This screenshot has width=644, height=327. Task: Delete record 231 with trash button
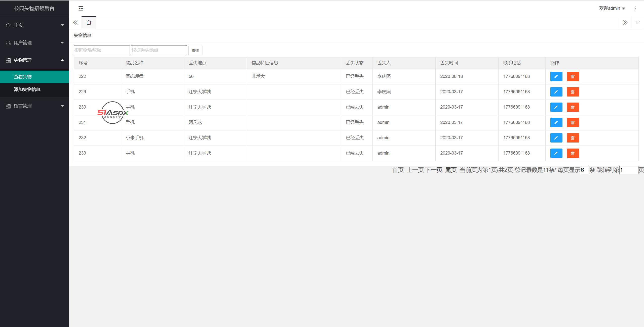click(x=573, y=122)
